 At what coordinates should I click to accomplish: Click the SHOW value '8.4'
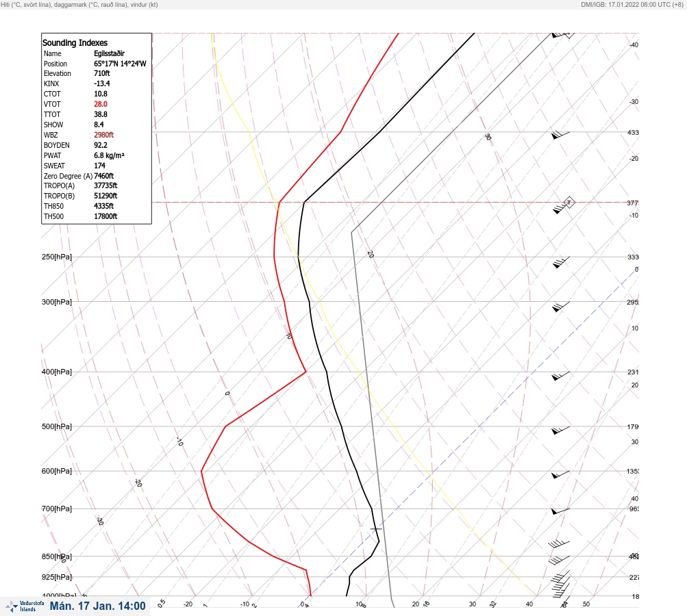point(99,125)
